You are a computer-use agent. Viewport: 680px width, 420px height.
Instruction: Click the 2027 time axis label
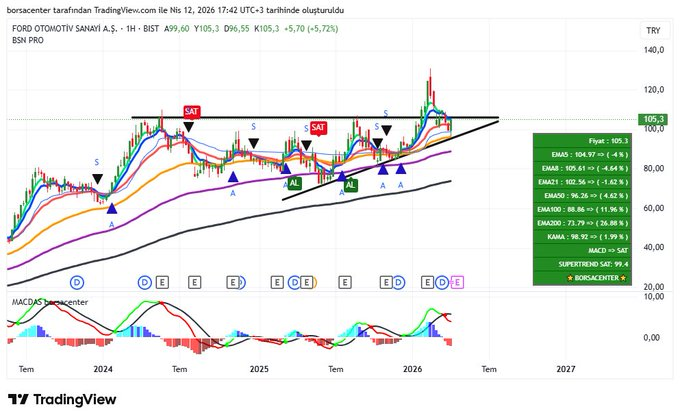566,369
